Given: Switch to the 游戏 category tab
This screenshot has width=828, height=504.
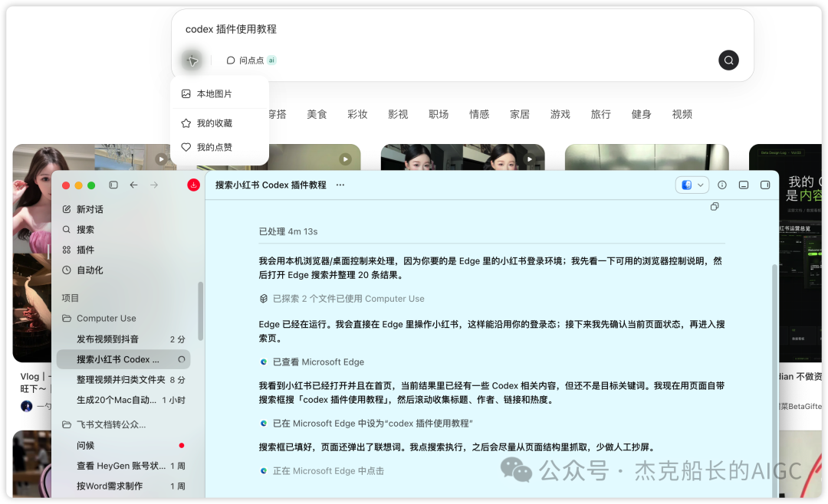Looking at the screenshot, I should coord(560,114).
